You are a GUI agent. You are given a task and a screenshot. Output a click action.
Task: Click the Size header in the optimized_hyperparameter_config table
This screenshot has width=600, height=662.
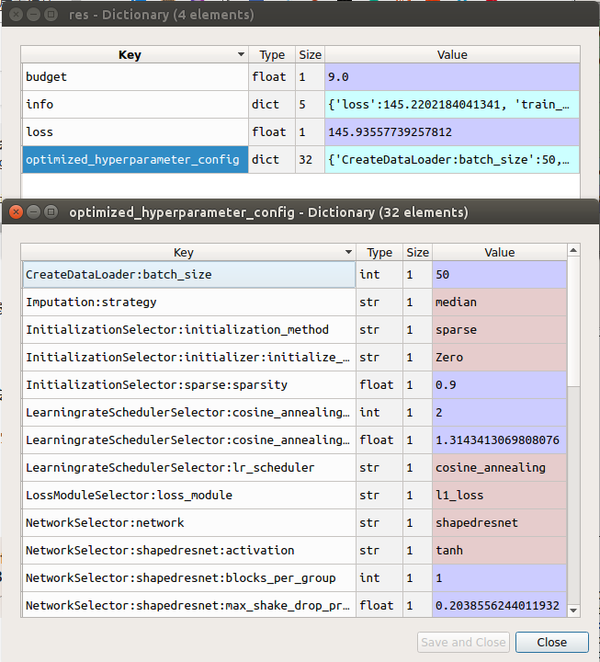(x=418, y=253)
